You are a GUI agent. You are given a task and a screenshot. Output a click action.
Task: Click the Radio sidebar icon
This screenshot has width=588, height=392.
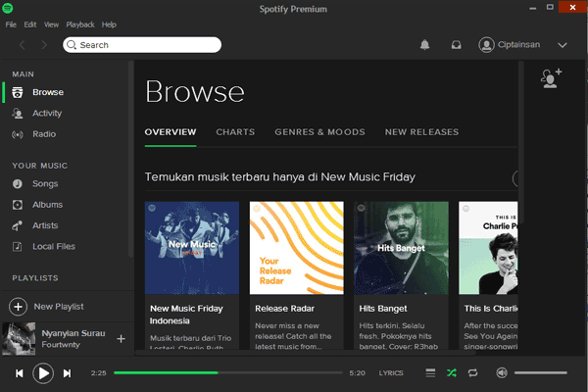18,134
